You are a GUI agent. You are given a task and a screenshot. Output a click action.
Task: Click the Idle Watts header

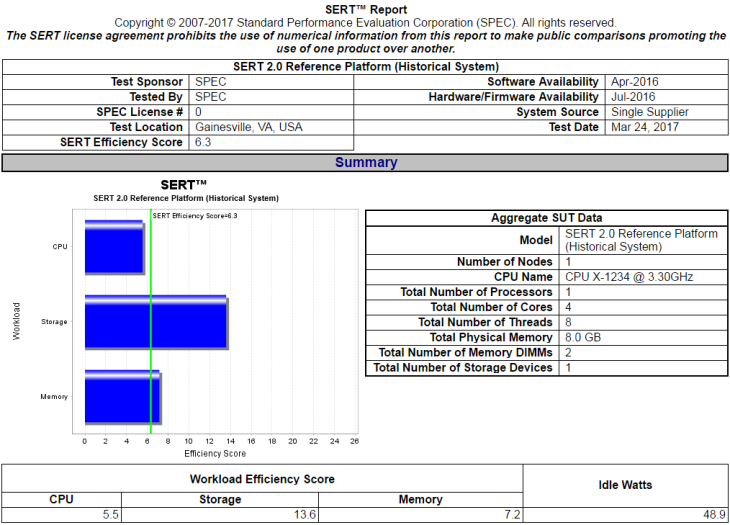point(625,485)
